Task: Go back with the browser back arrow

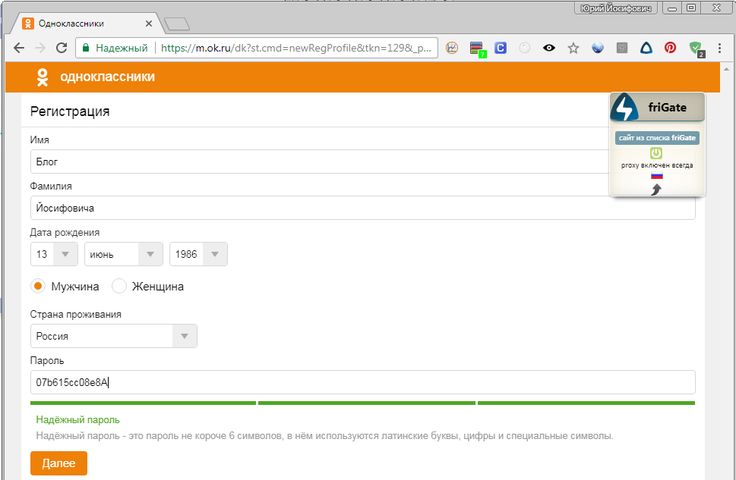Action: point(19,48)
